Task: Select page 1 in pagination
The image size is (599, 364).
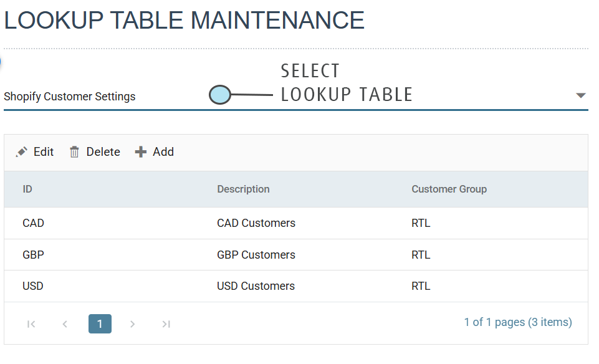Action: click(100, 324)
